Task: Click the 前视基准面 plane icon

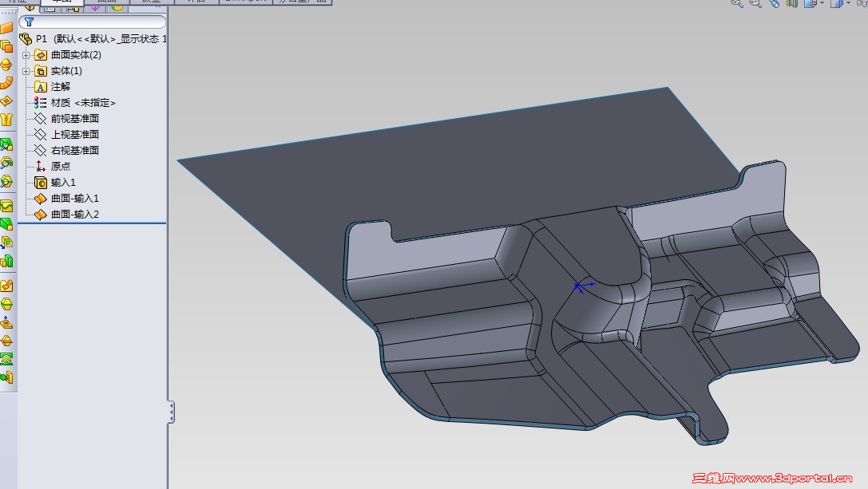Action: click(x=41, y=118)
